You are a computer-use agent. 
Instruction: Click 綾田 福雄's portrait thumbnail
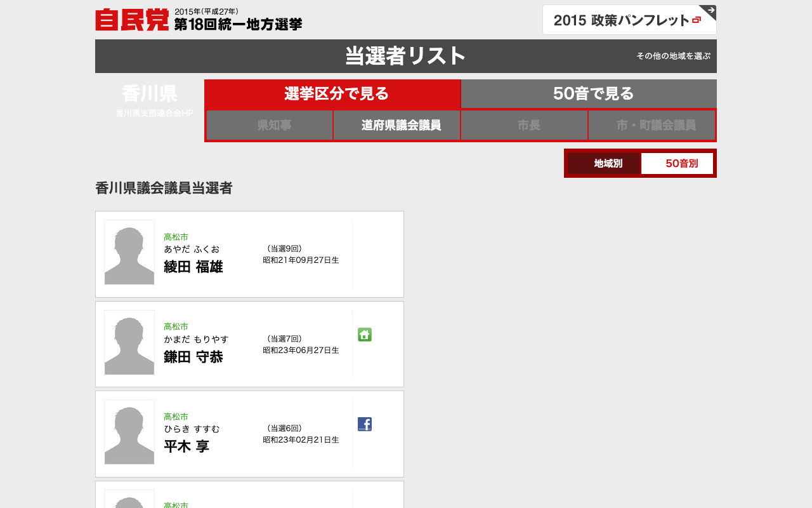pos(129,252)
